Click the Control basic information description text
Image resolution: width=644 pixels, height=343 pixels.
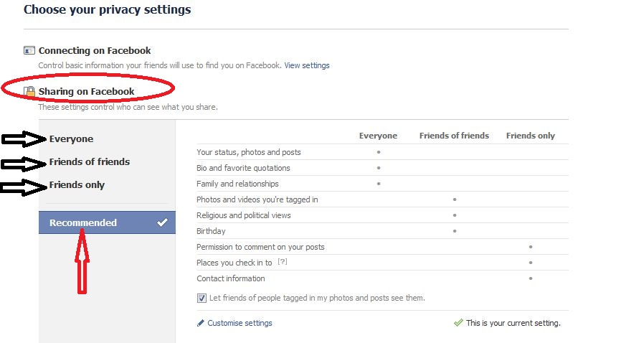159,65
